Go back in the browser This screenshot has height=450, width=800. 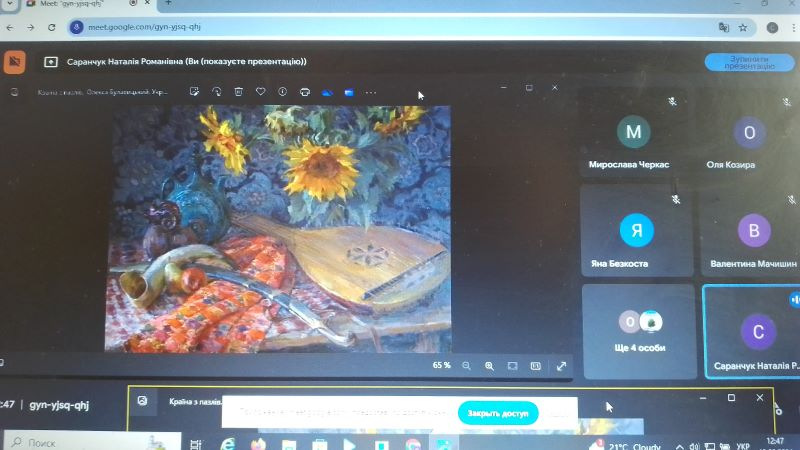[x=10, y=28]
